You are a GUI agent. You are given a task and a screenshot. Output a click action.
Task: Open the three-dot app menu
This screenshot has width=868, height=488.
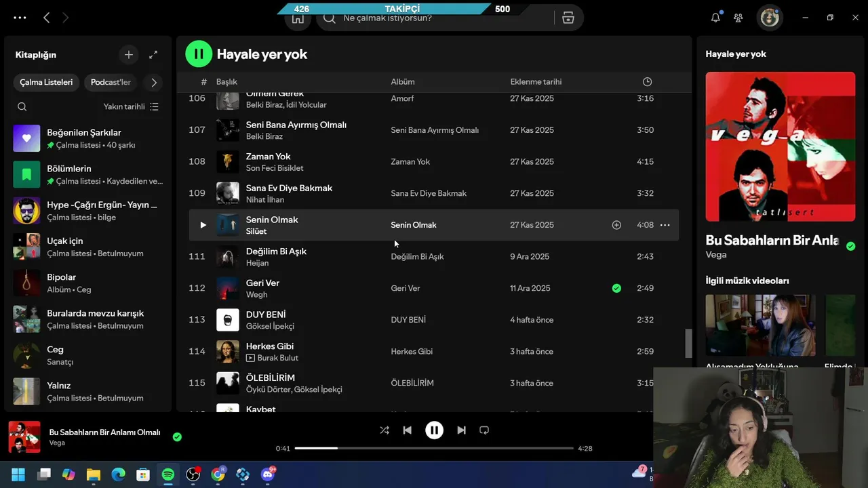[x=20, y=18]
